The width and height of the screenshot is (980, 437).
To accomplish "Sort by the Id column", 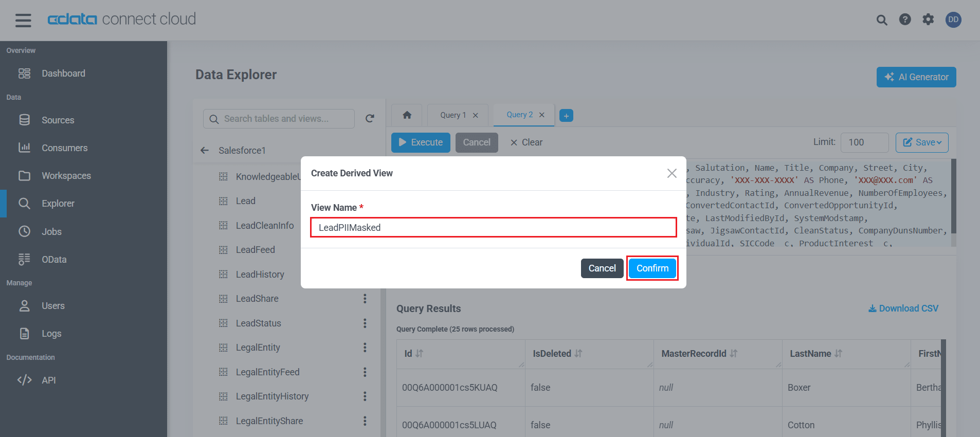I will tap(419, 354).
